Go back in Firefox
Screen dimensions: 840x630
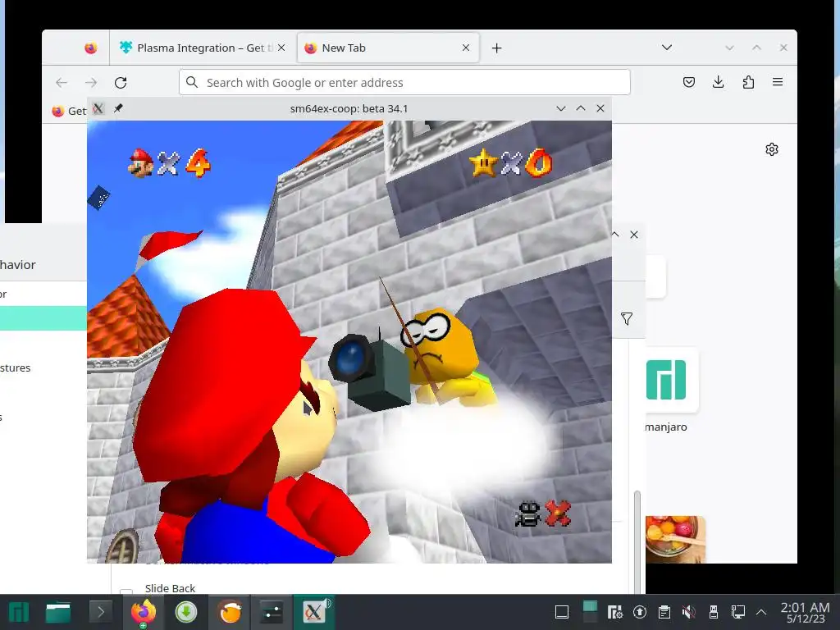62,83
